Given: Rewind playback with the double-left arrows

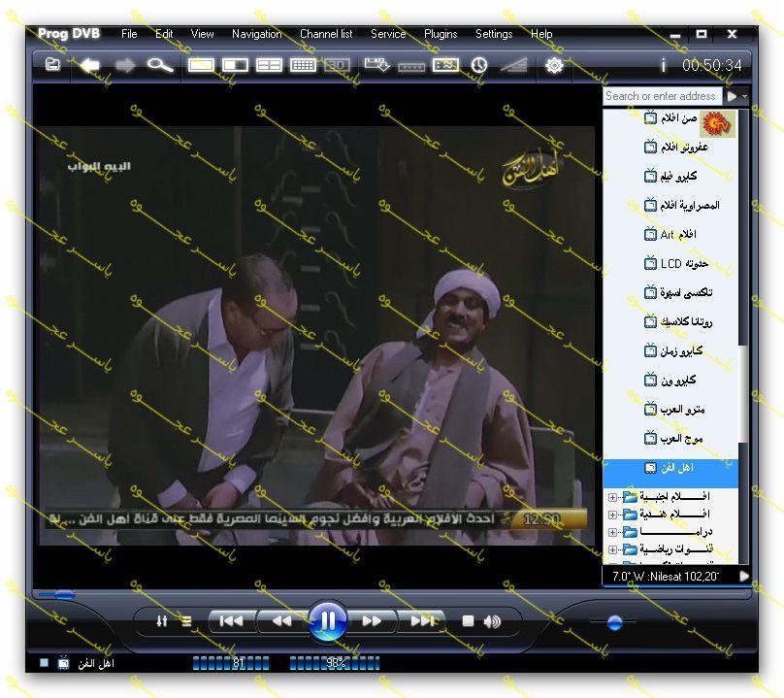Looking at the screenshot, I should pyautogui.click(x=281, y=621).
